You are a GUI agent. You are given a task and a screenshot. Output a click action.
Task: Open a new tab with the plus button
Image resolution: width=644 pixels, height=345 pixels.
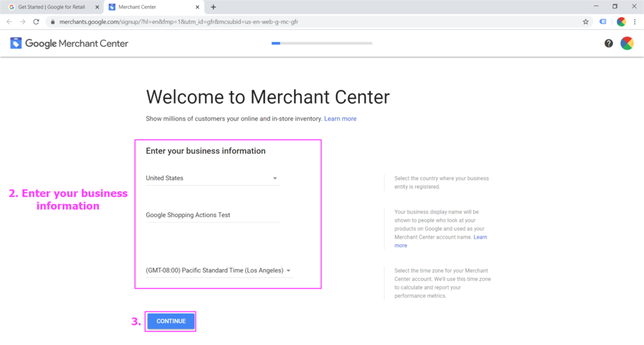point(214,7)
